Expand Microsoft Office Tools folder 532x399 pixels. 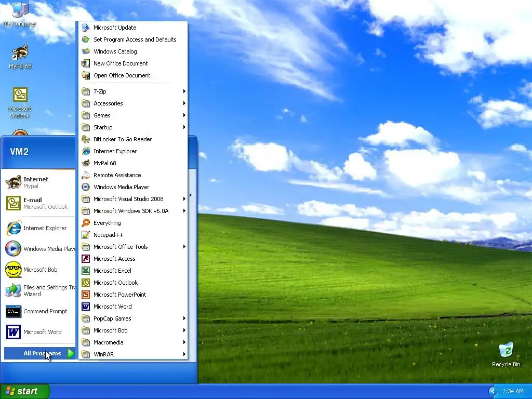click(x=133, y=247)
